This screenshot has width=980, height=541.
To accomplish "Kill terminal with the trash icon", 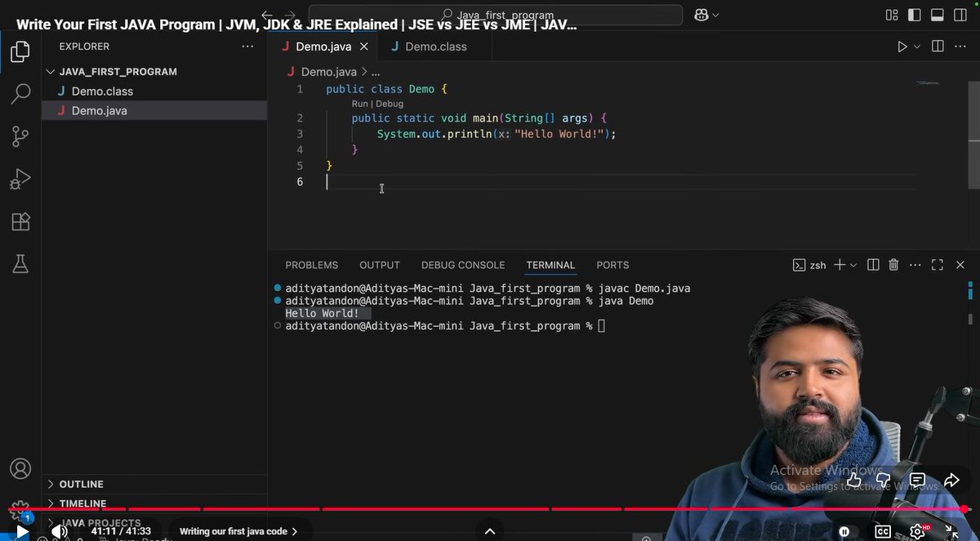I will (894, 265).
